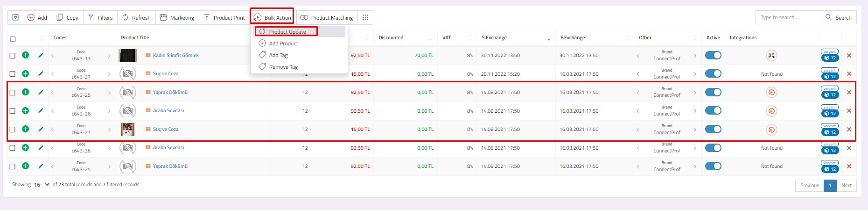This screenshot has width=868, height=210.
Task: Open the Kadın Slimfit Gömlek product link
Action: (x=175, y=55)
